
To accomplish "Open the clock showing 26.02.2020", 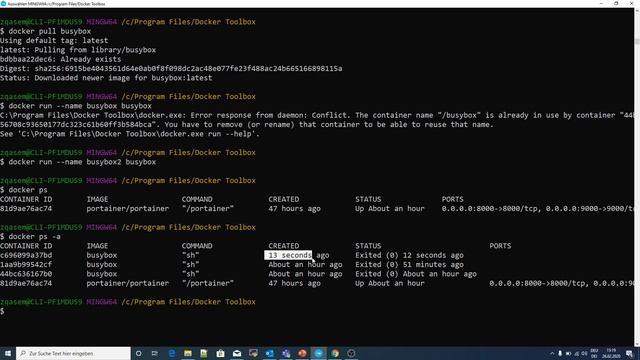I will coord(611,353).
